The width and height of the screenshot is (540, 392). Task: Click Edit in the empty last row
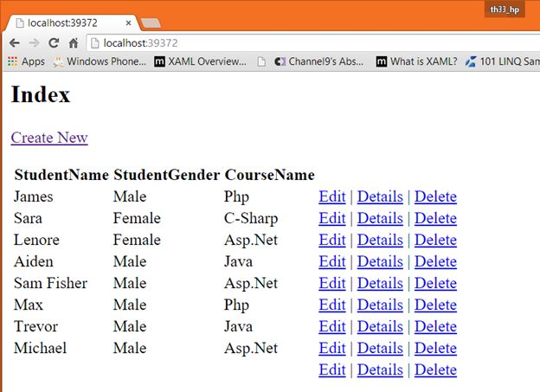332,370
